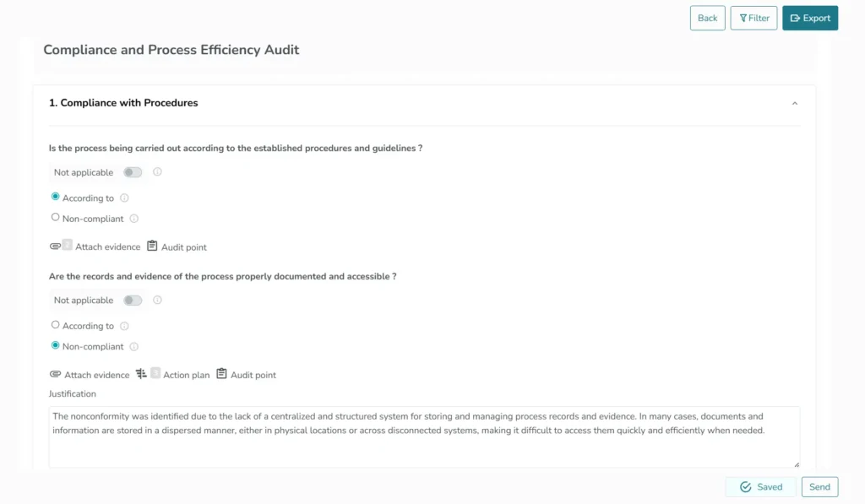The image size is (865, 504).
Task: Select According to for the records question
Action: click(56, 325)
